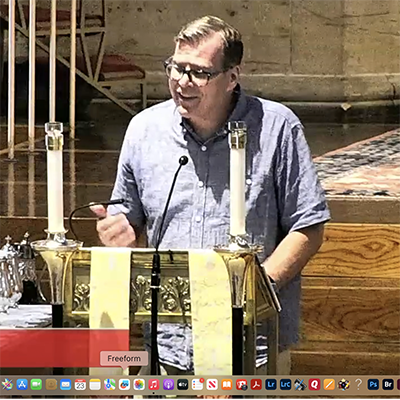Open the Mail app icon

(66, 384)
